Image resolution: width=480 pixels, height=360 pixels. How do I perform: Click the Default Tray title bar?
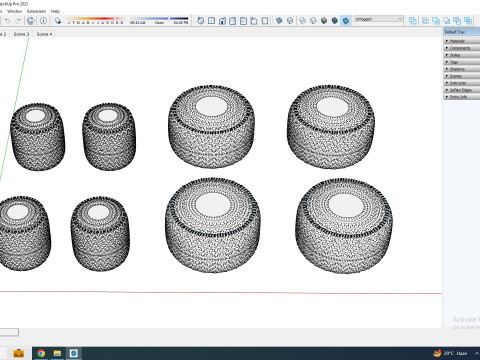[x=462, y=32]
